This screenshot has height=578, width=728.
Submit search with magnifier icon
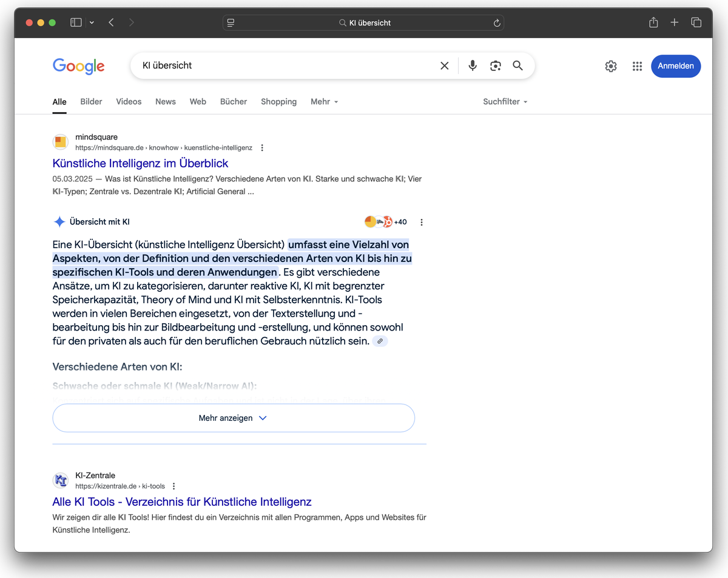coord(517,66)
